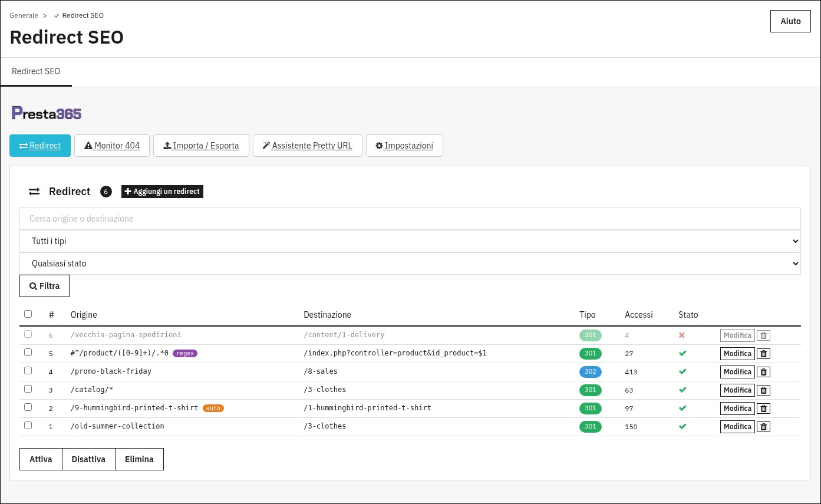Tick the checkbox for /catalog/* redirect

(28, 389)
